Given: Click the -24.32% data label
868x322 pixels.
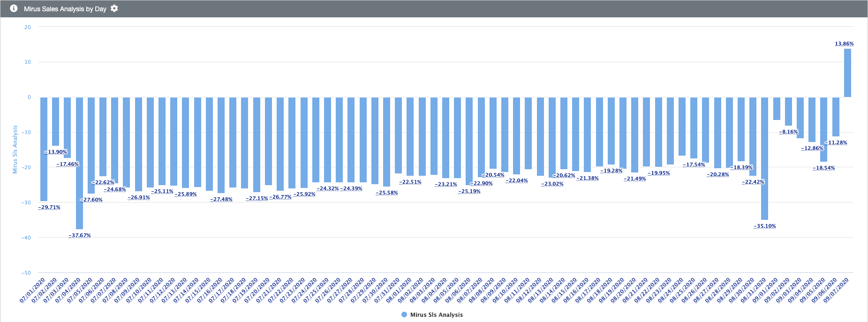Looking at the screenshot, I should [x=328, y=188].
